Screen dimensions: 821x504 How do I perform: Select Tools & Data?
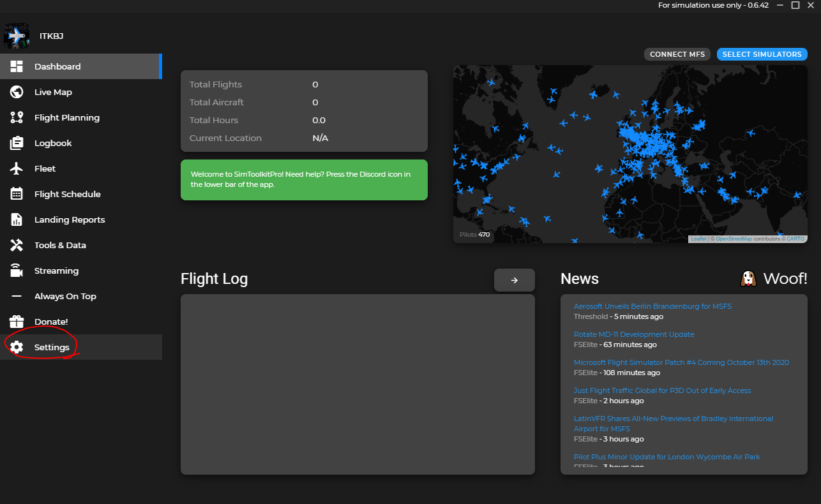(80, 245)
